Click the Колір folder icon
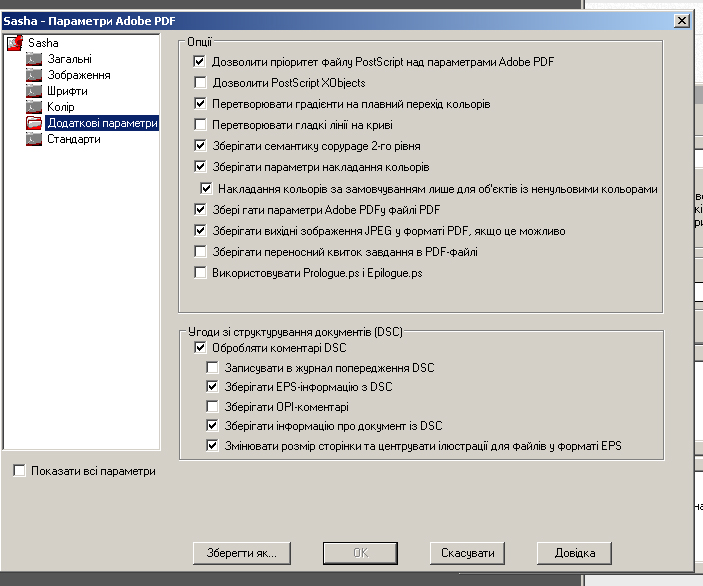703x586 pixels. pos(35,107)
